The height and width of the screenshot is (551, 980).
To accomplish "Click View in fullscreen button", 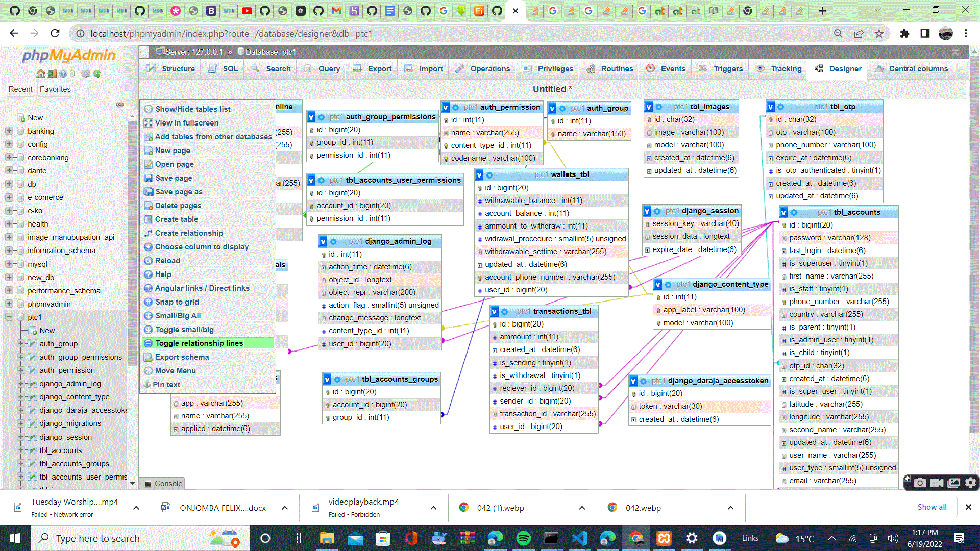I will 187,122.
